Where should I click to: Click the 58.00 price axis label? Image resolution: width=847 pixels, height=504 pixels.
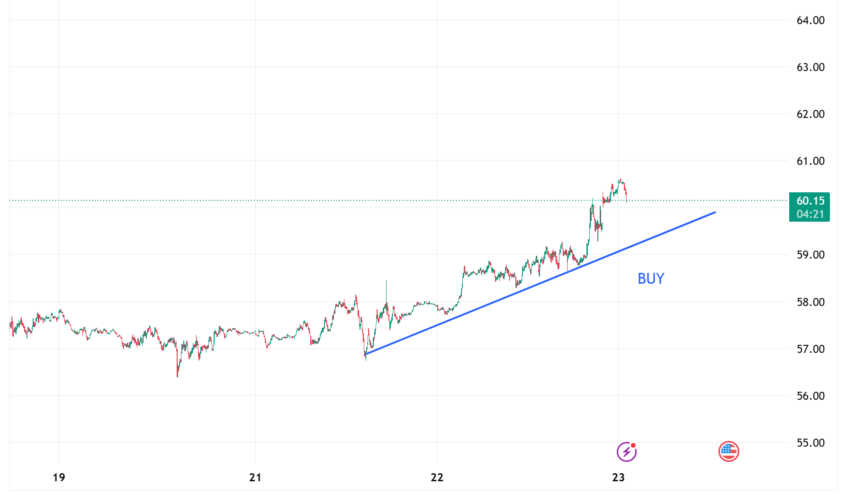pos(811,302)
